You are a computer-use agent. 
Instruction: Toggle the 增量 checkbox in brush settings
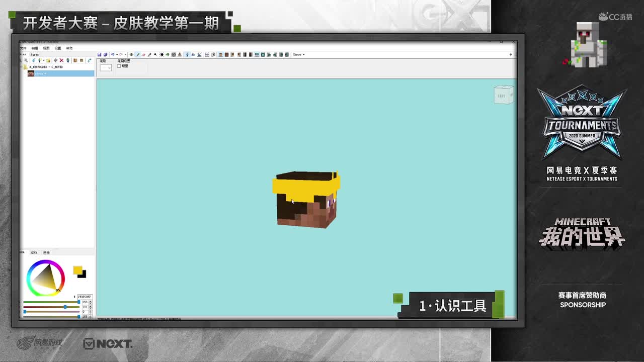coord(119,66)
